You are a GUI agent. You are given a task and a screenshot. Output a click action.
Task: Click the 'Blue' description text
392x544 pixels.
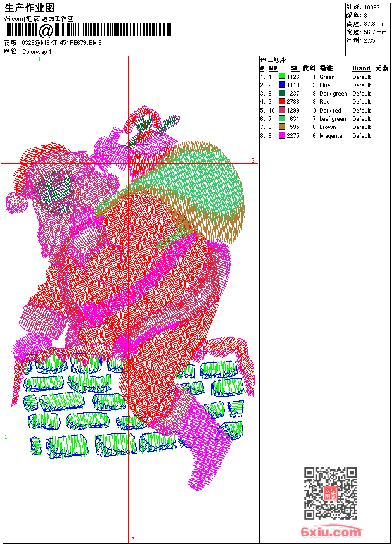tap(325, 85)
